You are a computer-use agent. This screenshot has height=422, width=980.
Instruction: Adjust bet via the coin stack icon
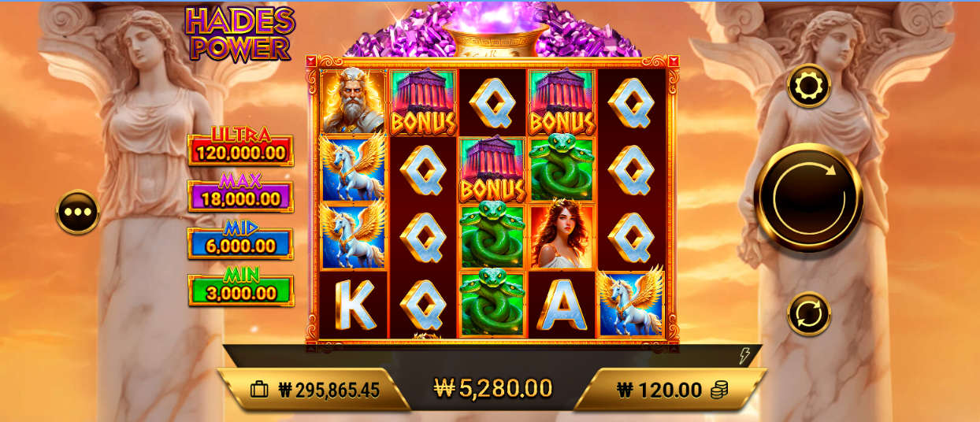pos(719,390)
